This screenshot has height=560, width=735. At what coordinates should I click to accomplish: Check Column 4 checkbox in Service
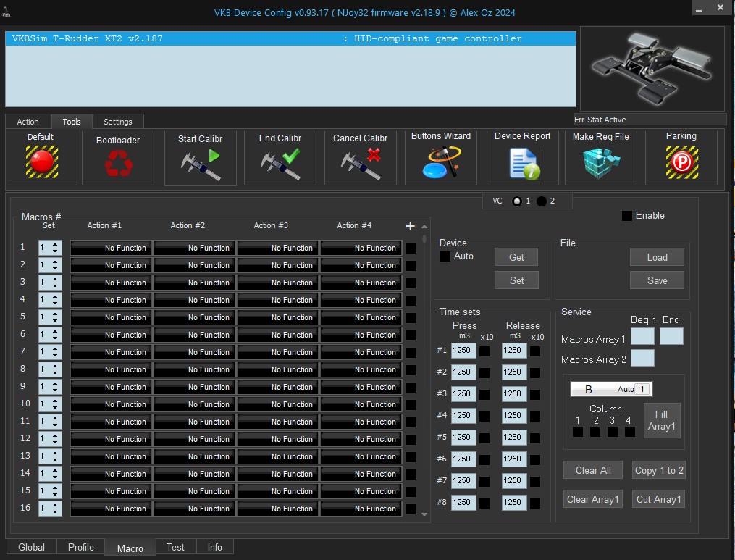(630, 432)
